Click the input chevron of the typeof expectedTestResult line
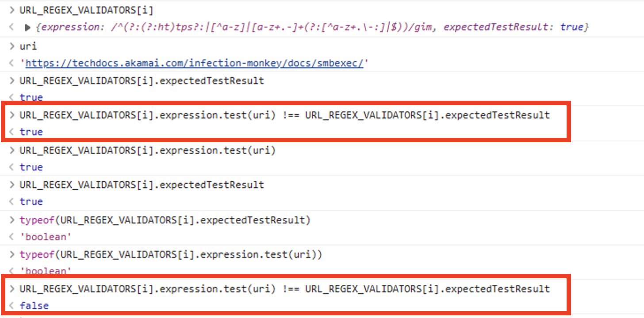Image resolution: width=644 pixels, height=318 pixels. [x=12, y=220]
